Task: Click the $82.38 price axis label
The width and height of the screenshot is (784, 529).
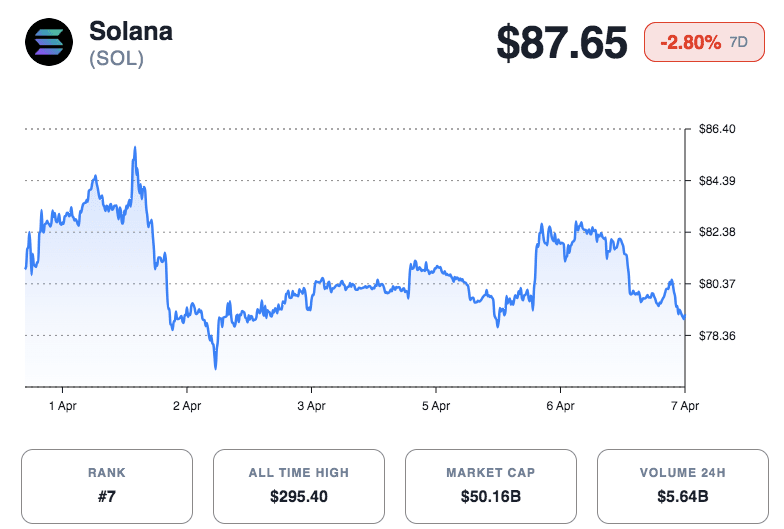Action: tap(716, 232)
